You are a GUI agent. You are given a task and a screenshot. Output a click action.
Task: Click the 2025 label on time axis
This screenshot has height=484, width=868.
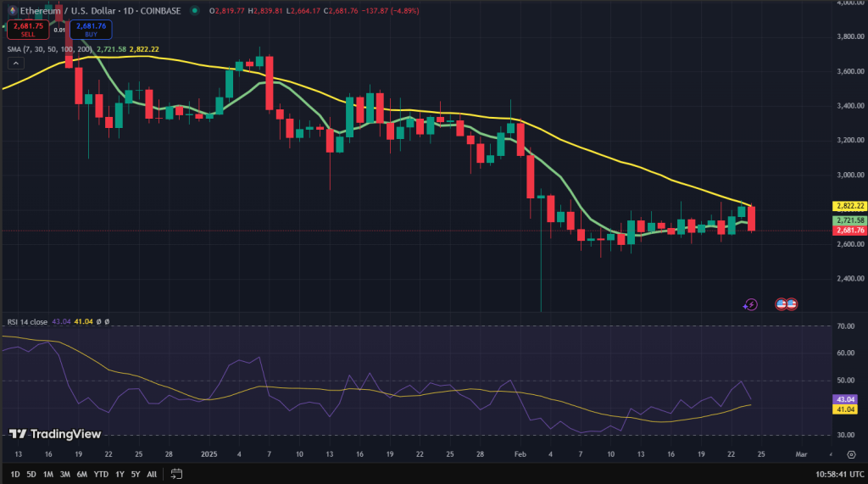pos(209,454)
